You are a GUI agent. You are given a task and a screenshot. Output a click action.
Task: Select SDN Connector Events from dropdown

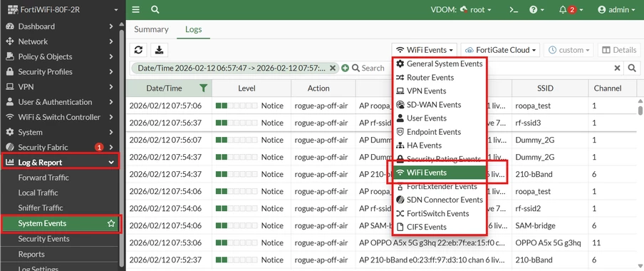(x=440, y=200)
